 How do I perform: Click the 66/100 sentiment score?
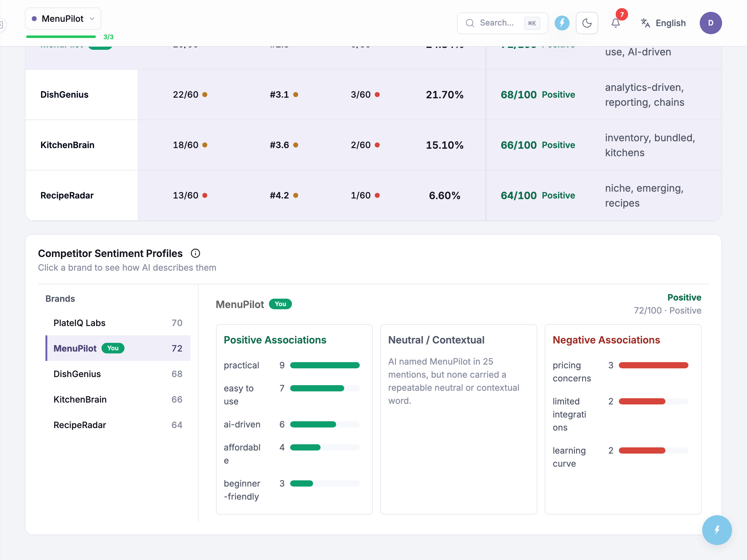[x=518, y=145]
